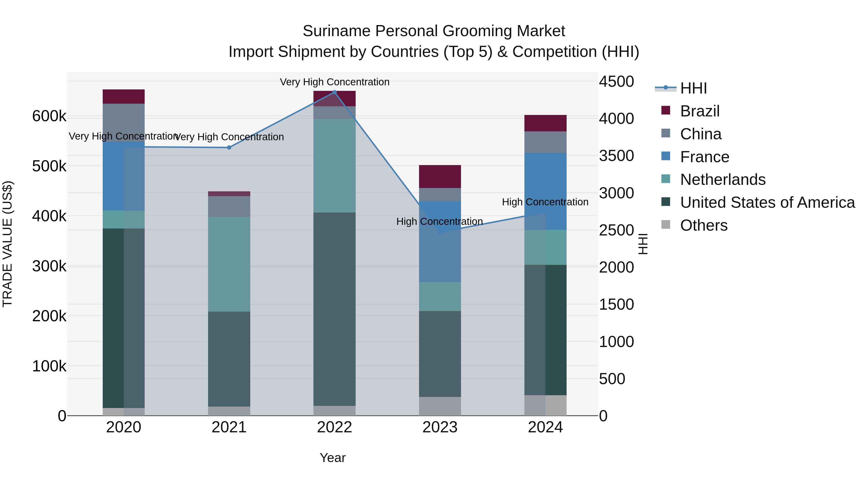868x488 pixels.
Task: Click the France blue legend swatch
Action: 666,156
